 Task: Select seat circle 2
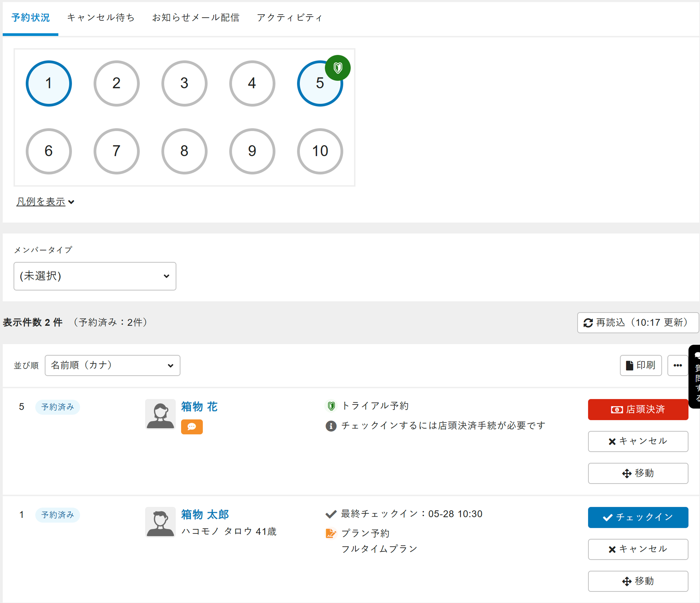[x=117, y=83]
